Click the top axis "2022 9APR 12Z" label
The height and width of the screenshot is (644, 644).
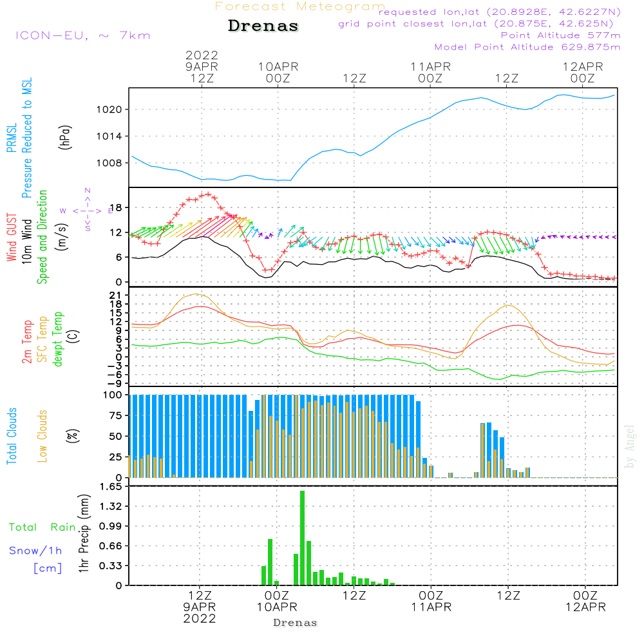(x=202, y=66)
